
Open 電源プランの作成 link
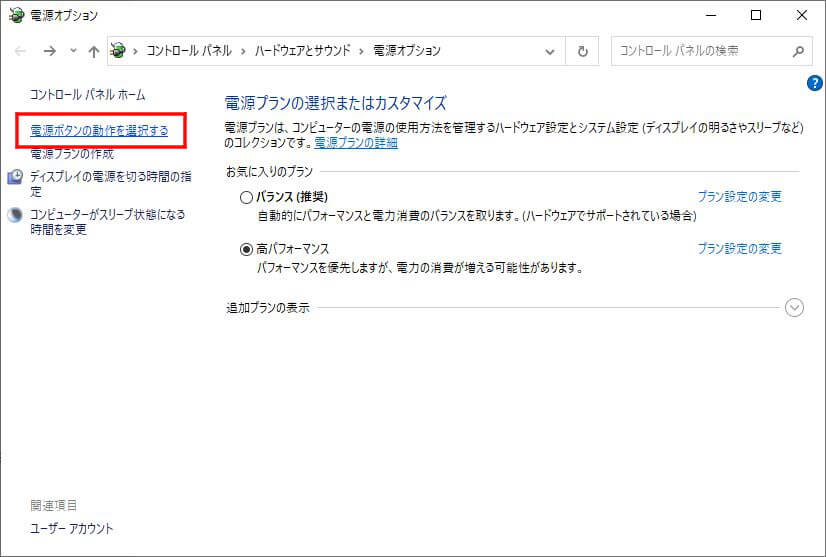[x=72, y=154]
